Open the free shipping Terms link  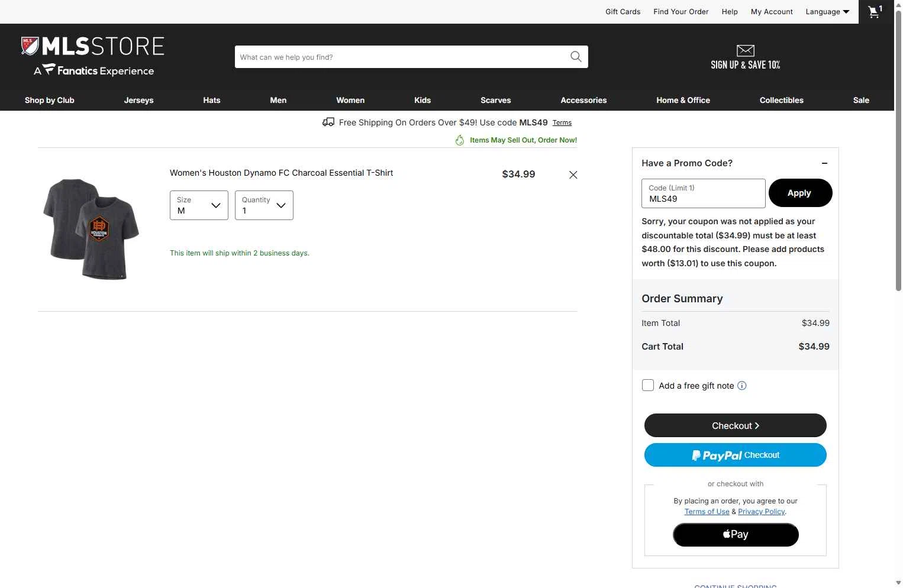[562, 123]
